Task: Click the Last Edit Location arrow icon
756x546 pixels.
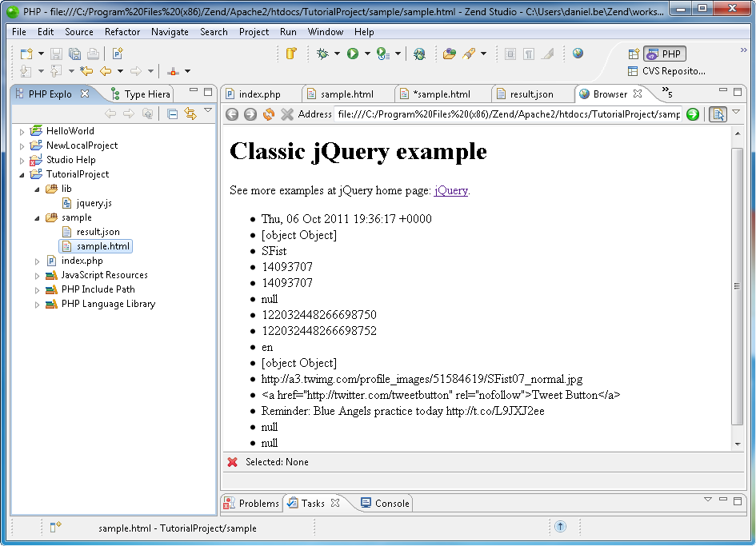Action: pyautogui.click(x=86, y=71)
